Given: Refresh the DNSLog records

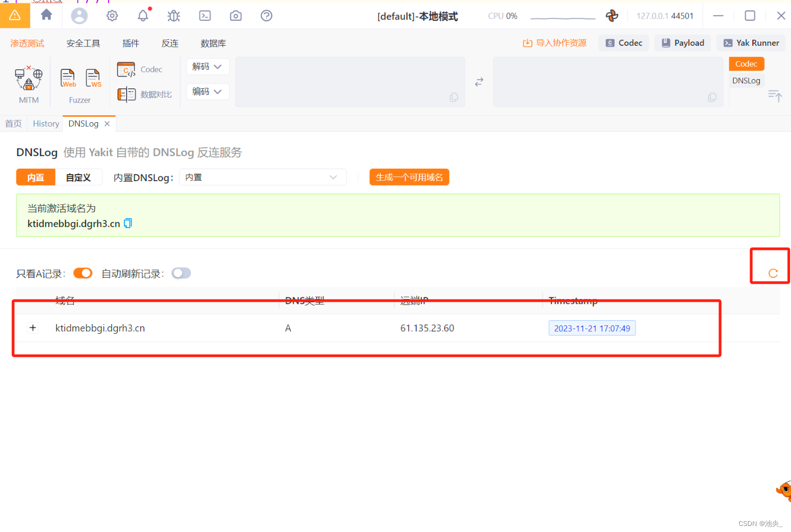Looking at the screenshot, I should [x=773, y=273].
